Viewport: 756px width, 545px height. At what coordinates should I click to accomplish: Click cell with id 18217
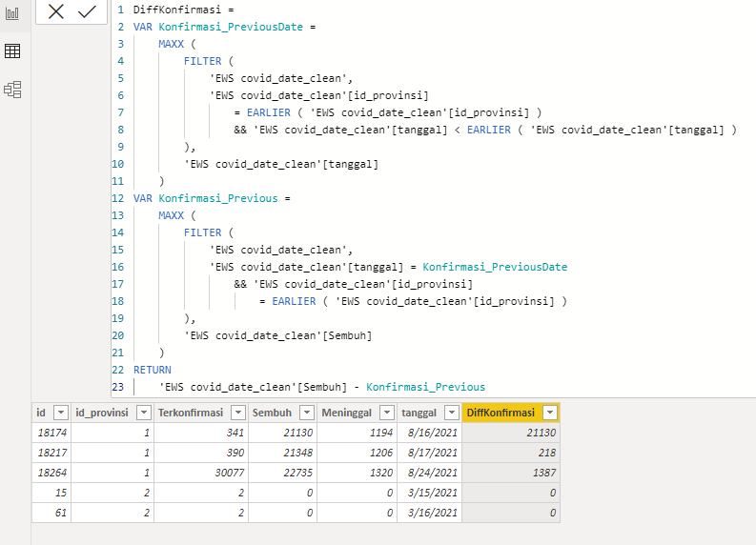coord(51,453)
